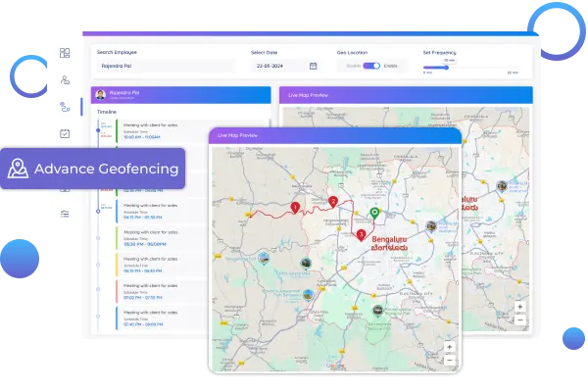Select the location tracking route icon in sidebar
This screenshot has height=392, width=588.
65,106
